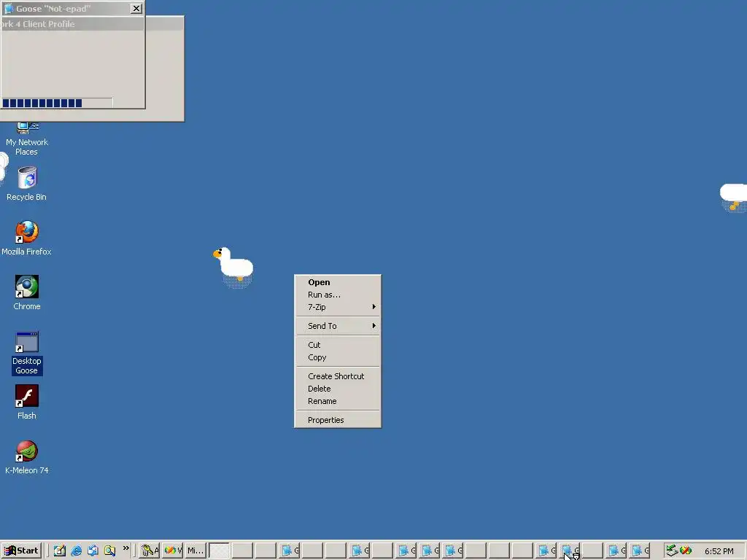Click the security alert tray icon
Image resolution: width=747 pixels, height=560 pixels.
pos(686,551)
